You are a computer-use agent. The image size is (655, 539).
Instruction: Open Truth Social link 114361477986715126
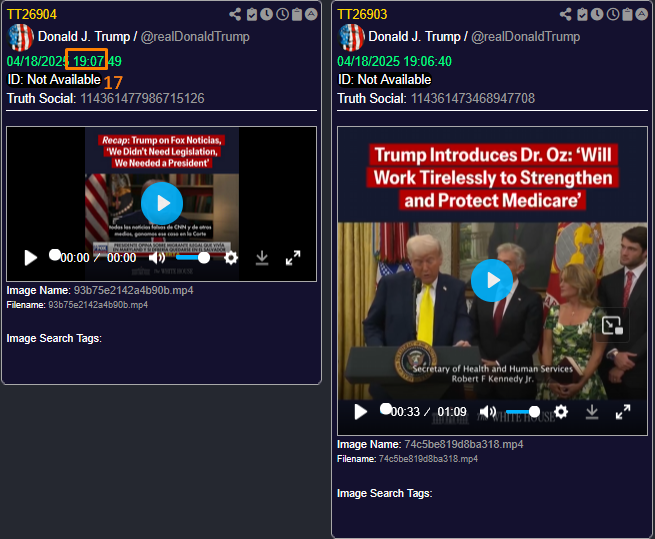[x=142, y=99]
